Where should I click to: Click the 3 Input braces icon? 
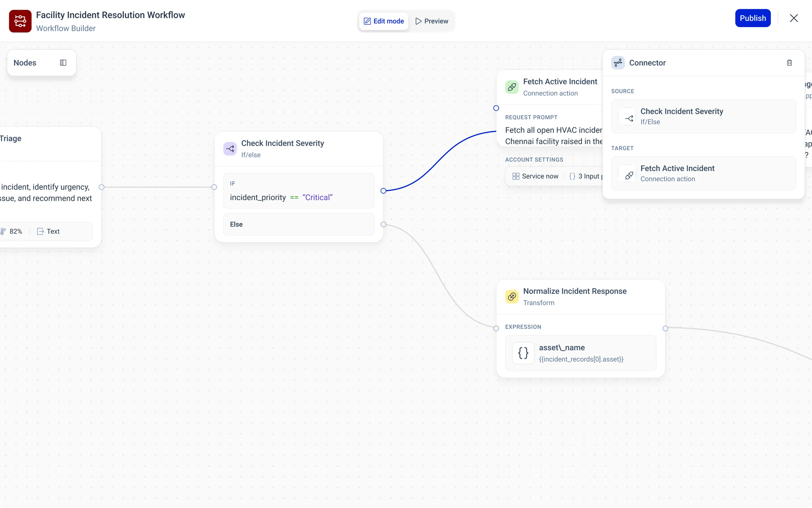click(x=572, y=176)
